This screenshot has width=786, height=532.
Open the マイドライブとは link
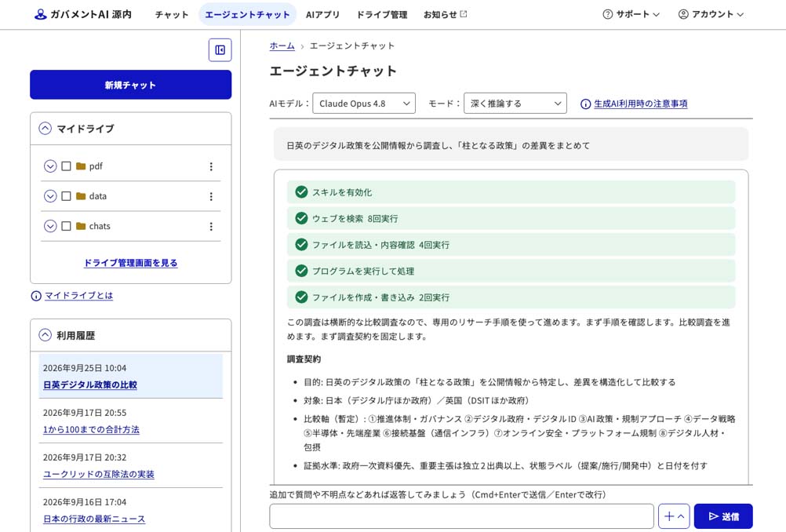[x=78, y=296]
